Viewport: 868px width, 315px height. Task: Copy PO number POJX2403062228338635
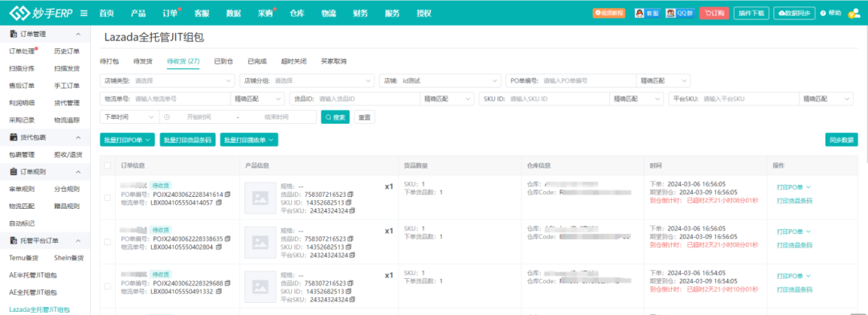(227, 239)
